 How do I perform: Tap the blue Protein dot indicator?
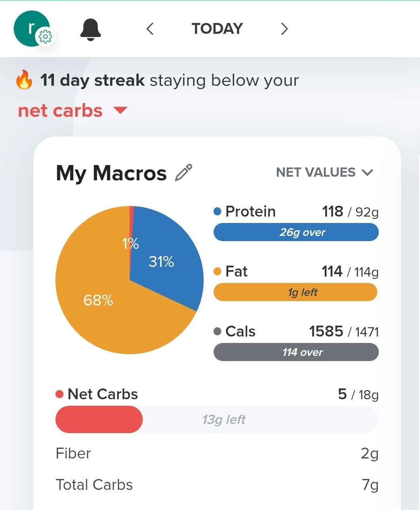(x=218, y=211)
